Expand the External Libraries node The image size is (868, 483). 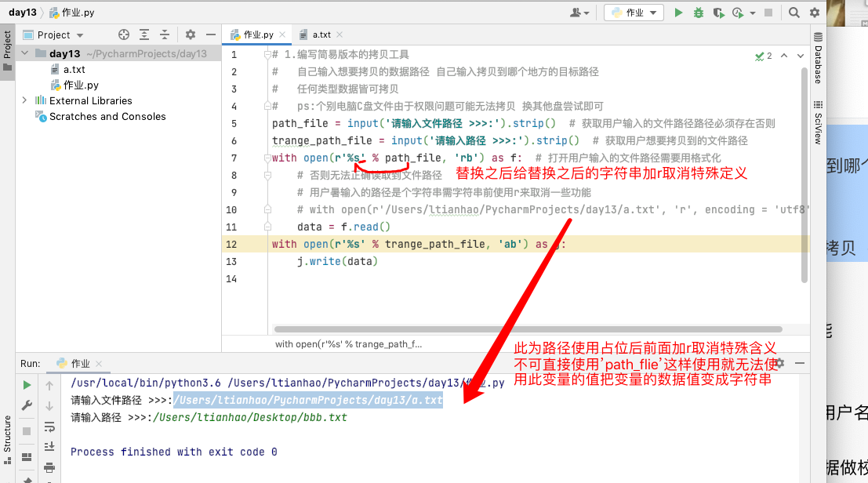pyautogui.click(x=24, y=100)
